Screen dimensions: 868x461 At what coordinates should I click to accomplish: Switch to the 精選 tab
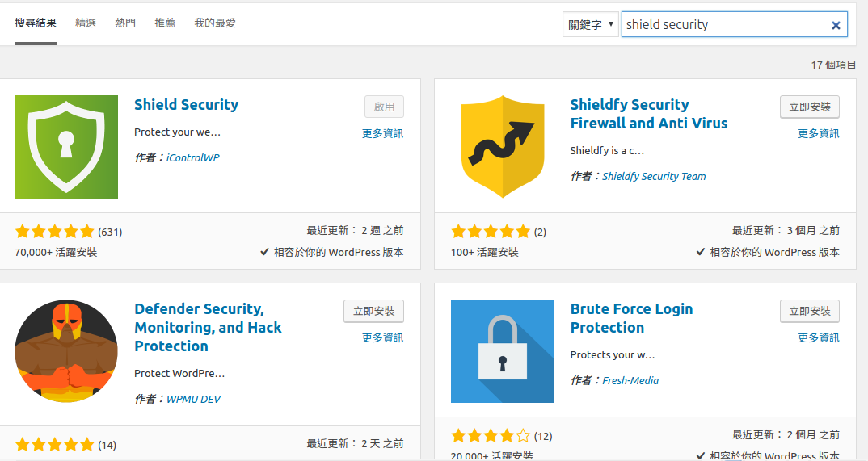click(86, 23)
